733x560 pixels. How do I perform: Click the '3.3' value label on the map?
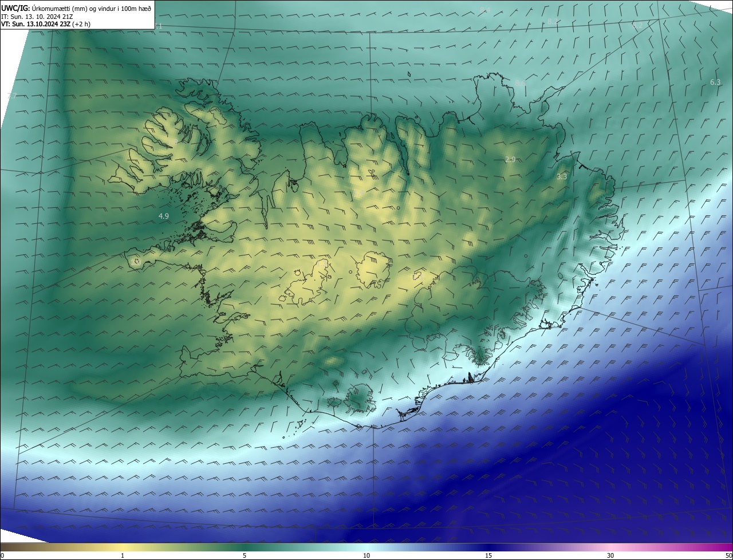tap(562, 176)
